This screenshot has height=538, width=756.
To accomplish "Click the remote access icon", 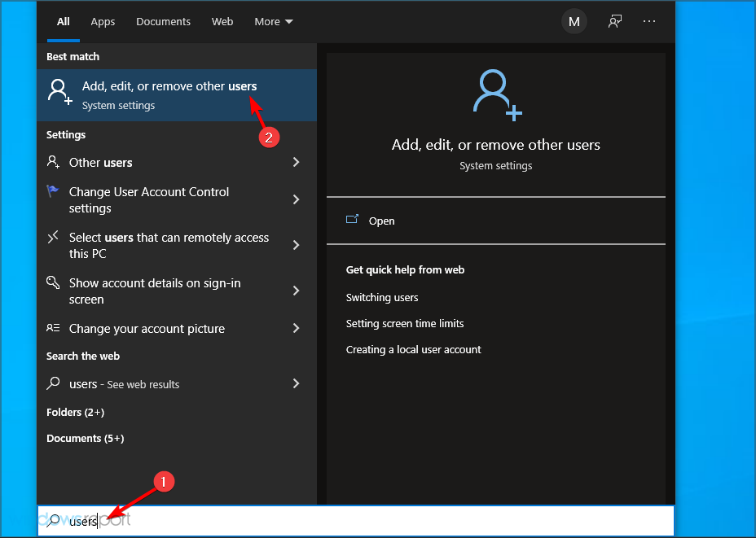I will coord(53,237).
